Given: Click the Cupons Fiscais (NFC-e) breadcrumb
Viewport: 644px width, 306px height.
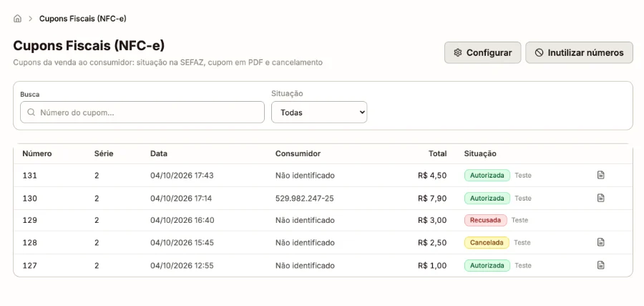Looking at the screenshot, I should (82, 19).
